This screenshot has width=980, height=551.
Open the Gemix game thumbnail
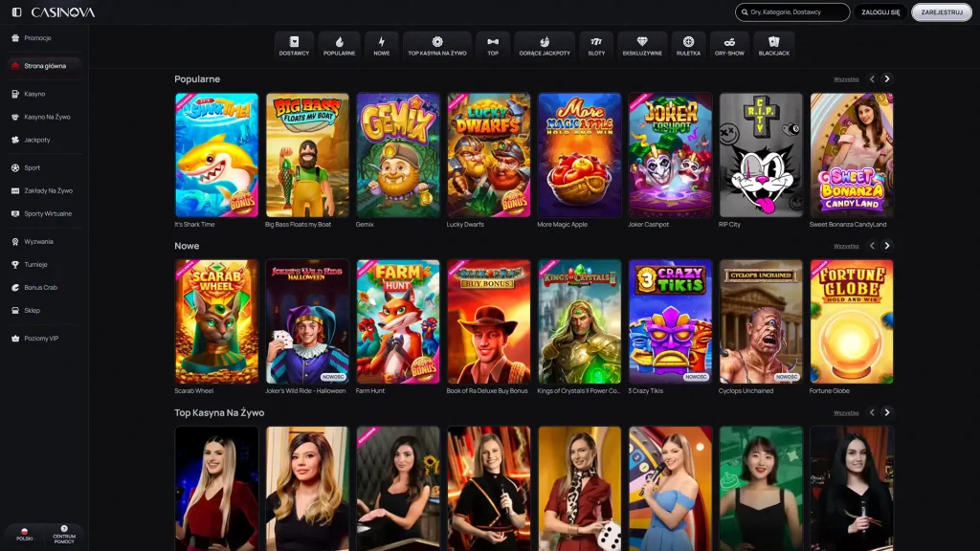tap(398, 155)
